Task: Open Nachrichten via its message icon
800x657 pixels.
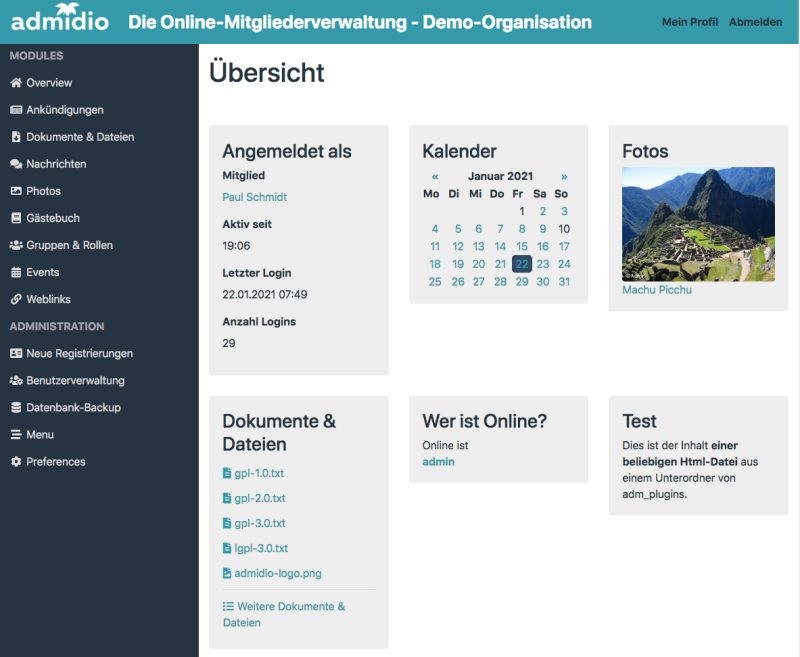Action: (x=14, y=164)
